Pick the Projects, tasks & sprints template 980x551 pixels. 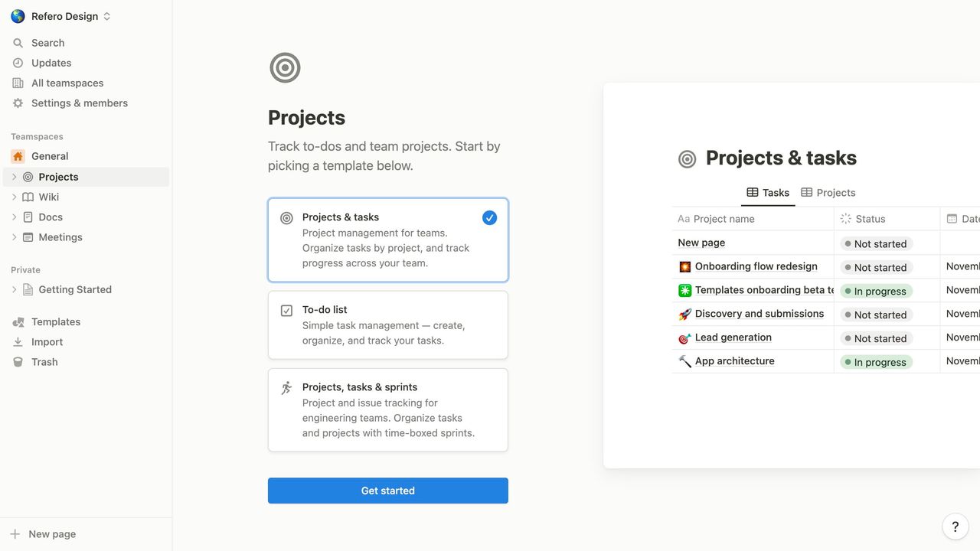coord(387,409)
